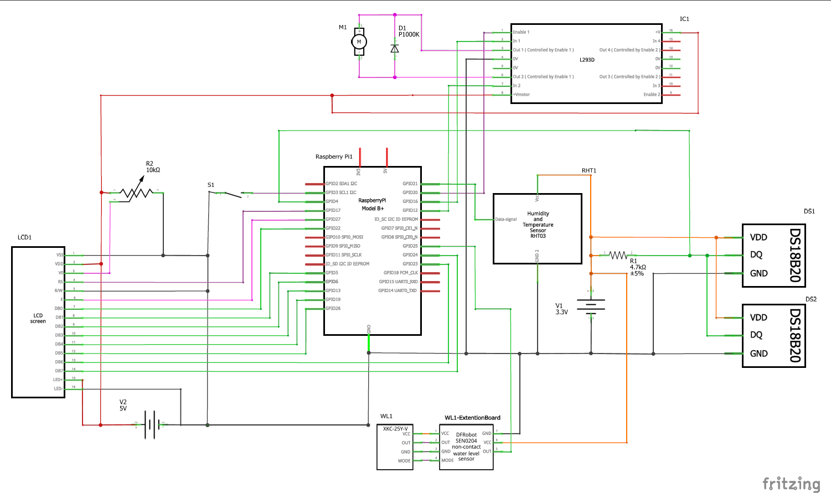This screenshot has height=504, width=831.
Task: Select the DS1 DS18B20 sensor block
Action: tap(773, 255)
